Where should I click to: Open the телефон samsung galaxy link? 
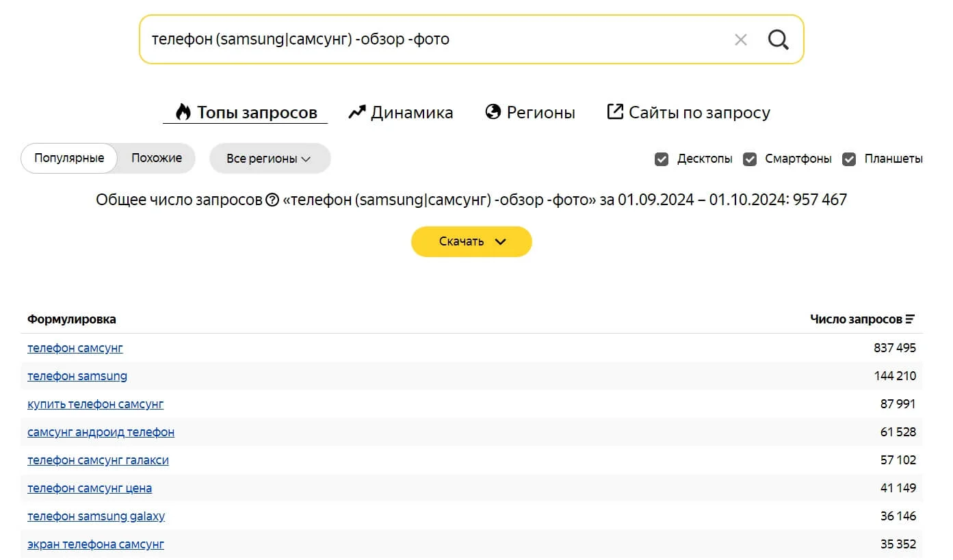(x=96, y=516)
